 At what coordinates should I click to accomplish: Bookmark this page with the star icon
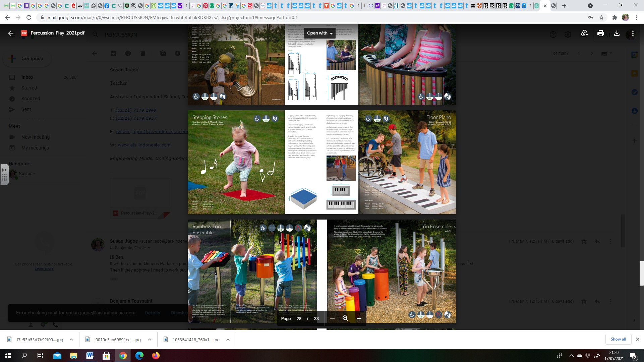[601, 17]
